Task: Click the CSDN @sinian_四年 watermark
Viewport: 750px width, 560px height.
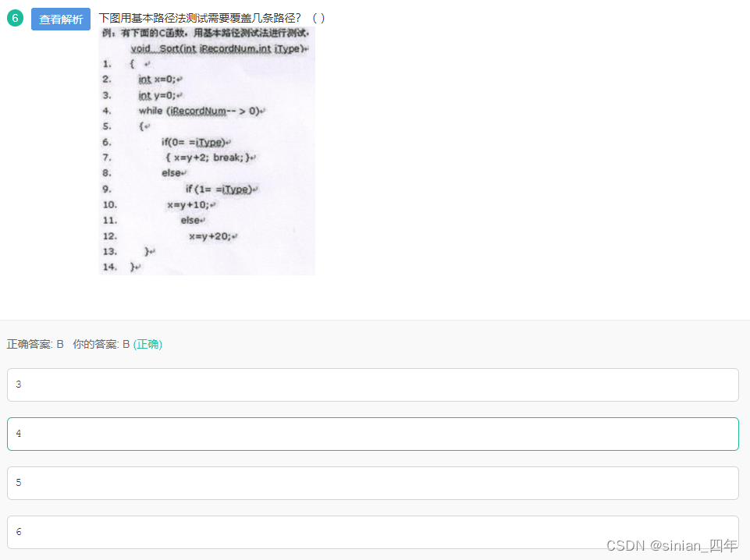Action: (673, 546)
